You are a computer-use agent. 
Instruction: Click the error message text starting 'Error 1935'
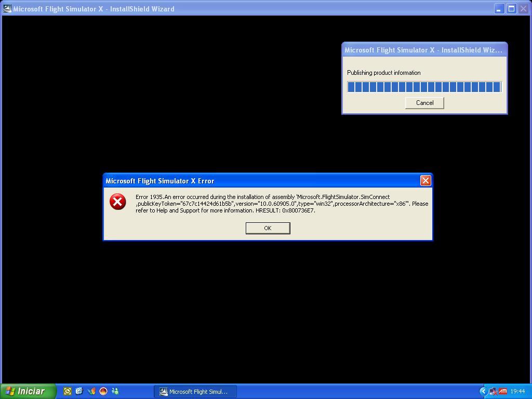[282, 204]
